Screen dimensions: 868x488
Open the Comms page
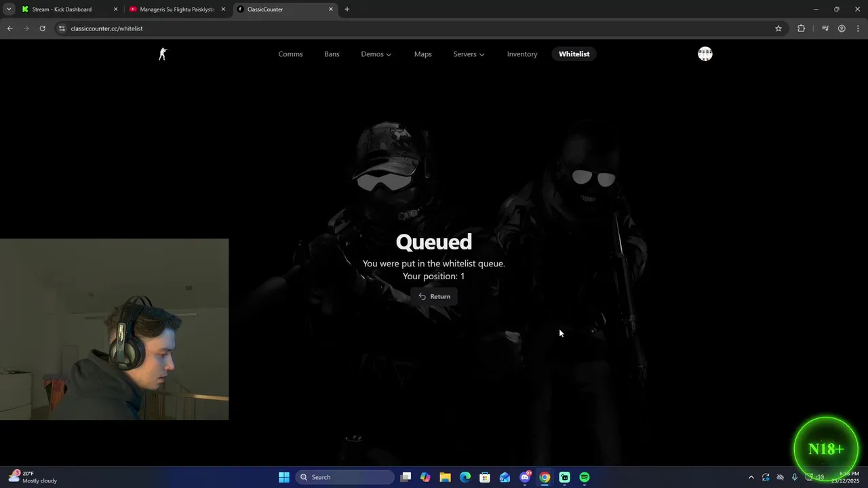290,54
